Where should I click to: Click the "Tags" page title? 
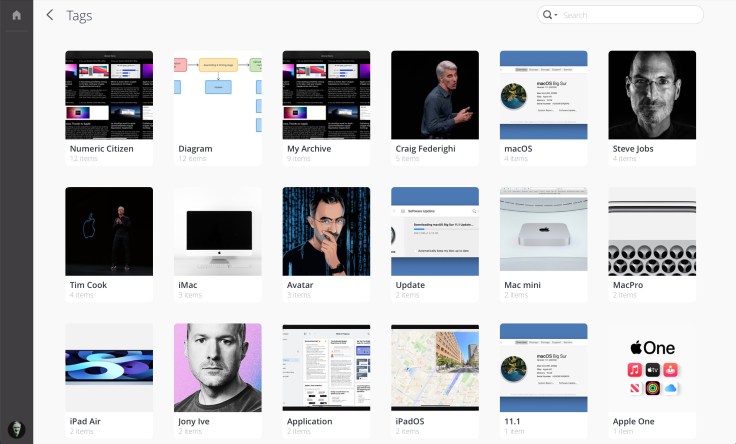[79, 15]
